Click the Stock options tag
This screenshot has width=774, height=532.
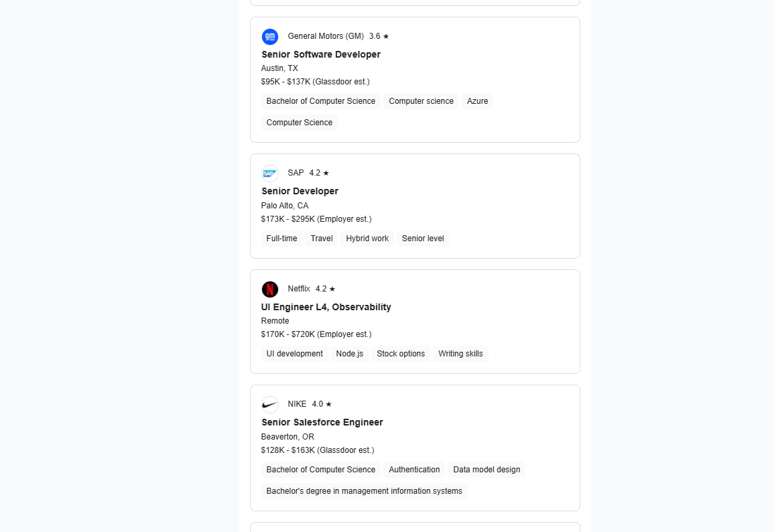(401, 354)
